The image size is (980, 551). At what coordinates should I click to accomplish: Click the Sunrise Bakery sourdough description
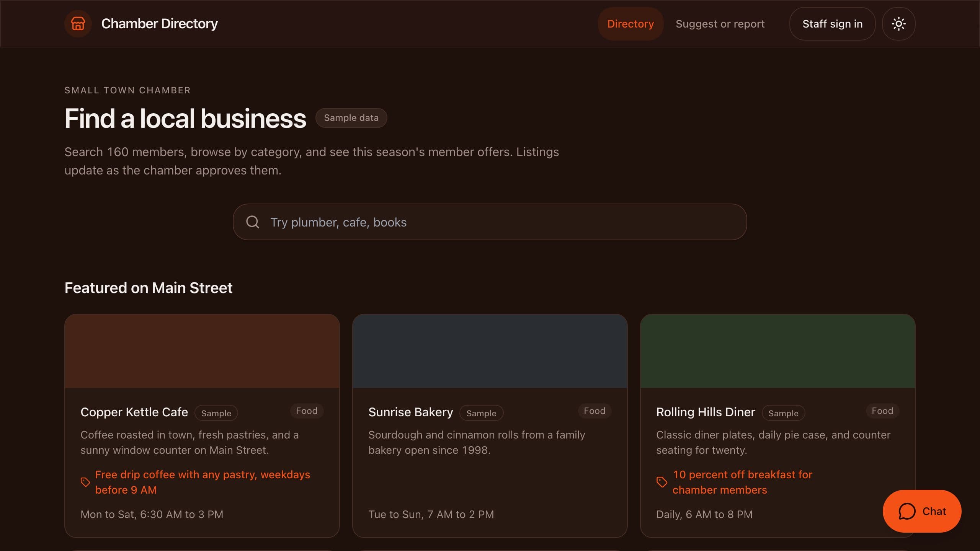[x=477, y=442]
